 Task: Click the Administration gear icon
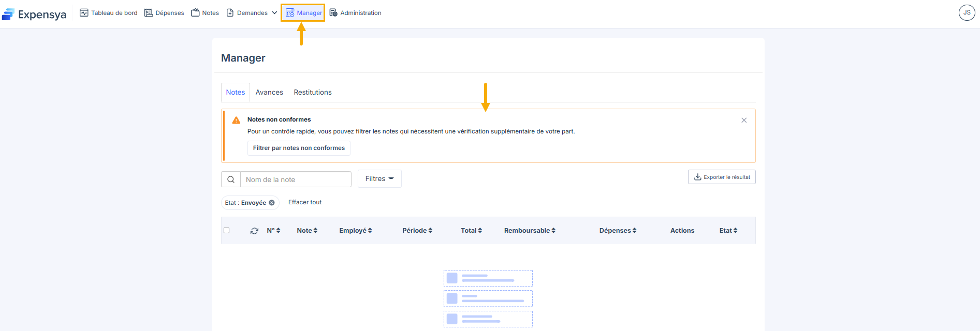[333, 12]
